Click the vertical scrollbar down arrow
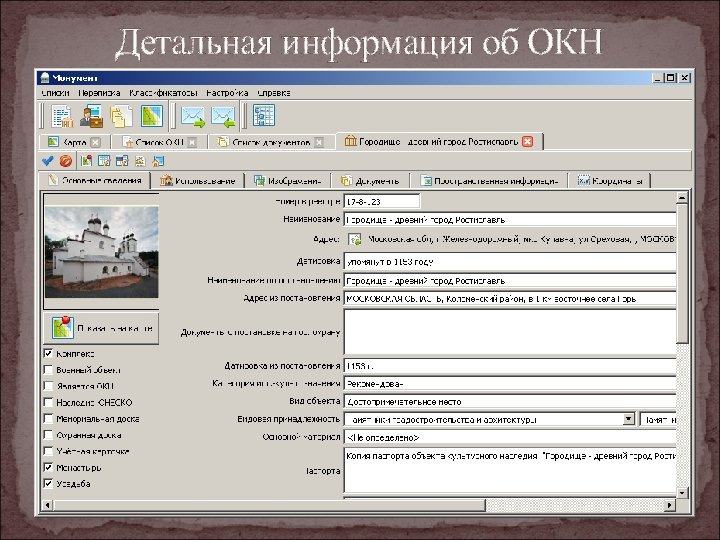Screen dimensions: 720x540 pyautogui.click(x=682, y=493)
